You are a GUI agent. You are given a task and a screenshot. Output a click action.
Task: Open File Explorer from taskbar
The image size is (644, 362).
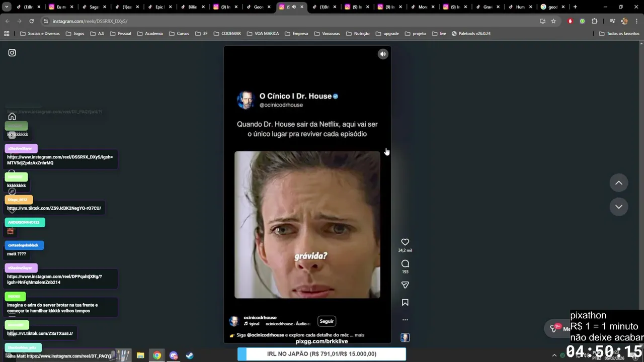[x=140, y=355]
